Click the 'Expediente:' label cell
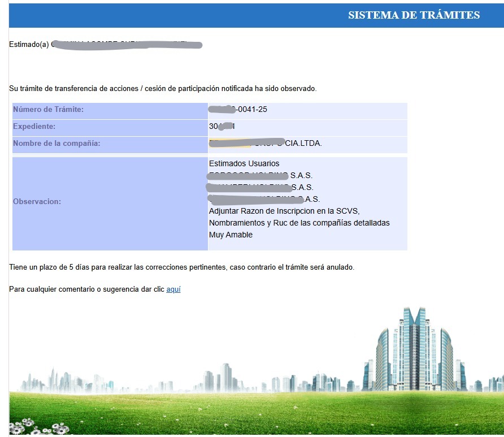Viewport: 504px width, 437px height. pyautogui.click(x=110, y=128)
